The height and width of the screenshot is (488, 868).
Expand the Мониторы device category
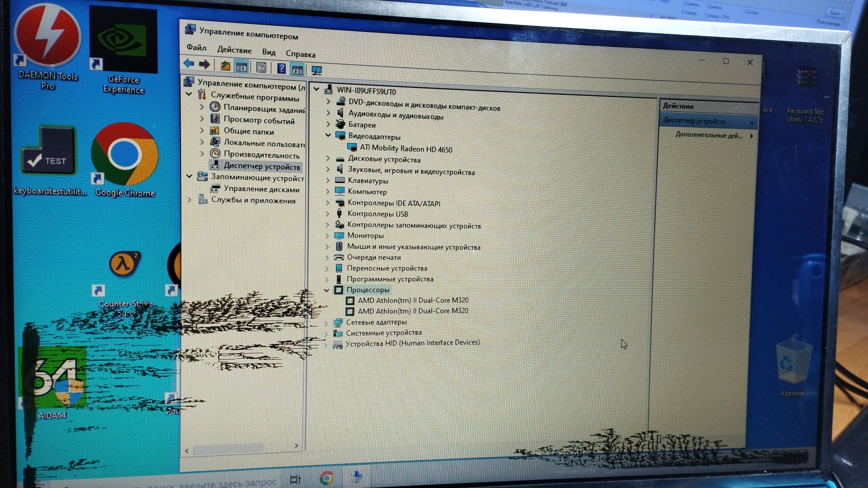tap(327, 235)
